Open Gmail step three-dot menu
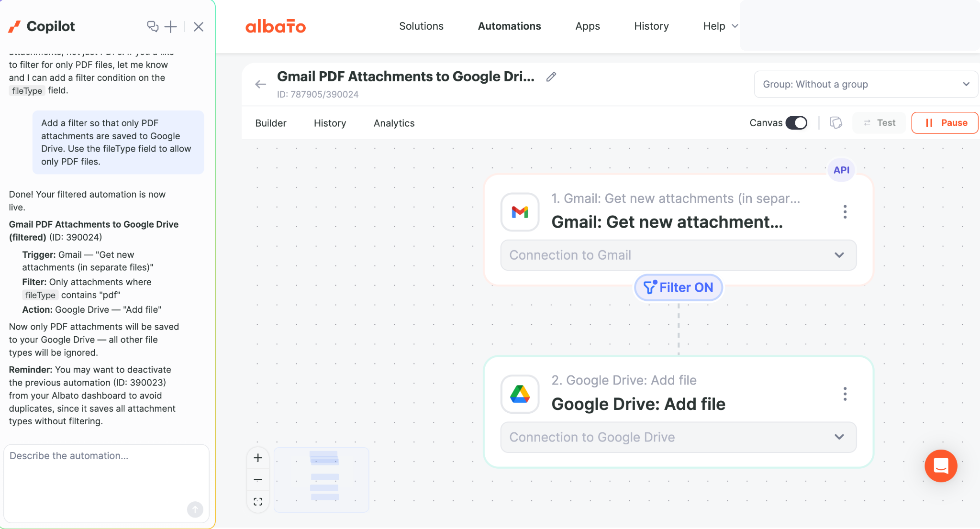Image resolution: width=980 pixels, height=529 pixels. [x=845, y=211]
